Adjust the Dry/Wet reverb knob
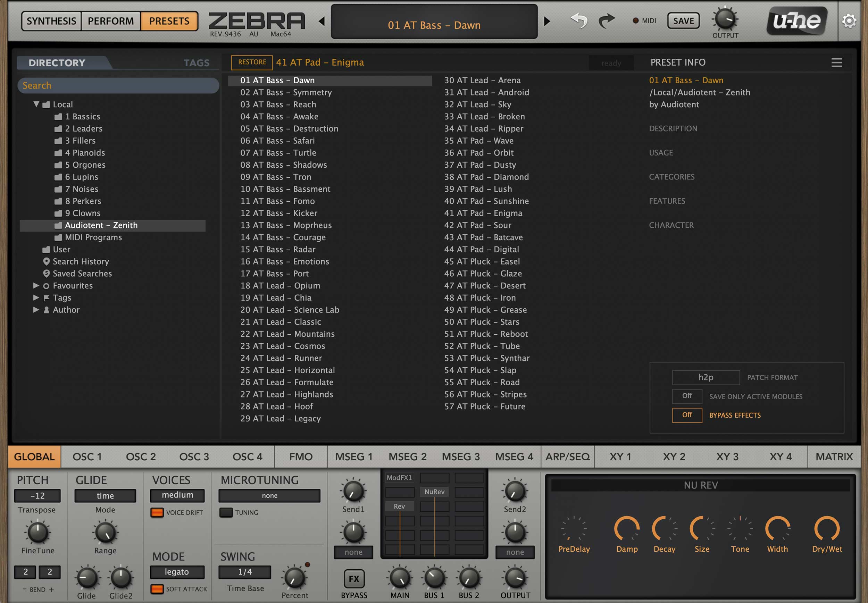This screenshot has height=603, width=868. click(826, 529)
